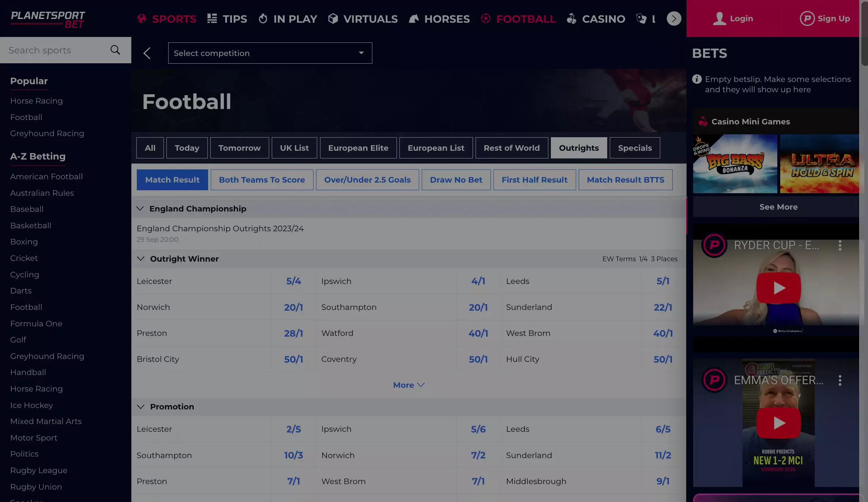Open Mixed Martial Arts in A-Z Betting

pos(46,421)
